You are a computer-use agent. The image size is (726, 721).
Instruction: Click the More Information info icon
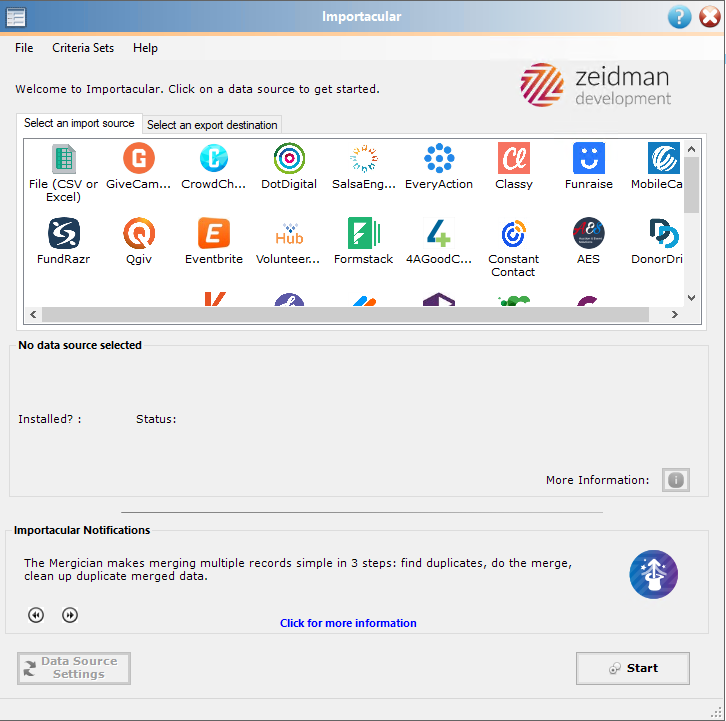(676, 480)
